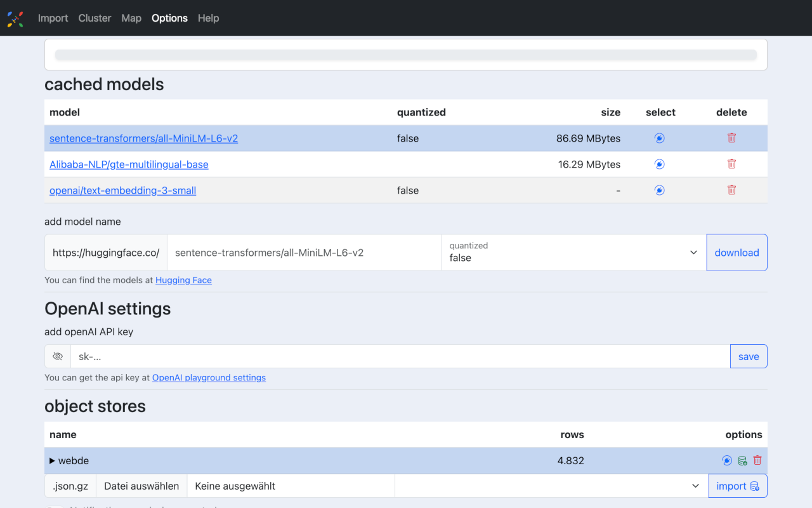Click 'Datei auswählen' file chooser button
The height and width of the screenshot is (508, 812).
[141, 486]
